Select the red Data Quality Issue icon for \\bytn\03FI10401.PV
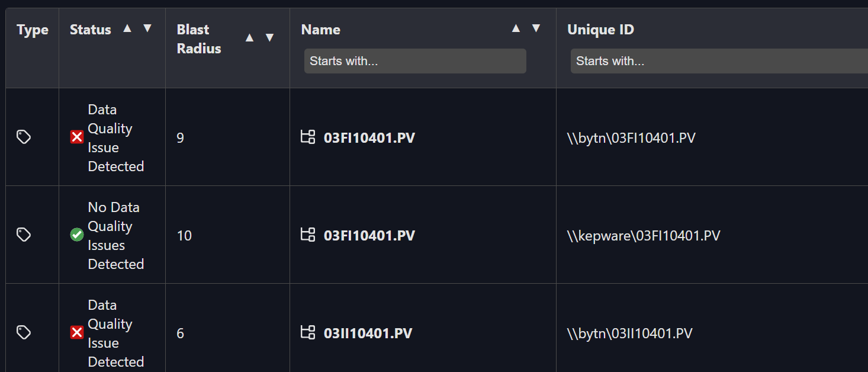868x372 pixels. (x=76, y=137)
